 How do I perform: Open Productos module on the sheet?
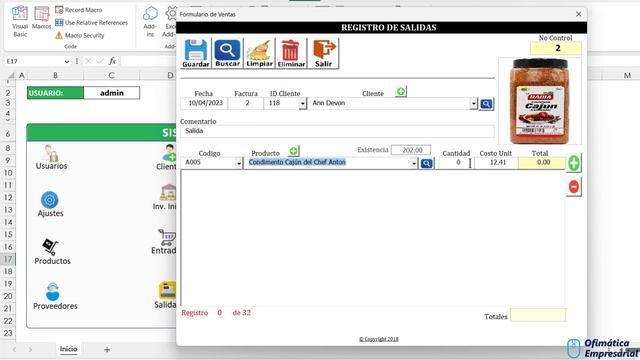pyautogui.click(x=52, y=252)
